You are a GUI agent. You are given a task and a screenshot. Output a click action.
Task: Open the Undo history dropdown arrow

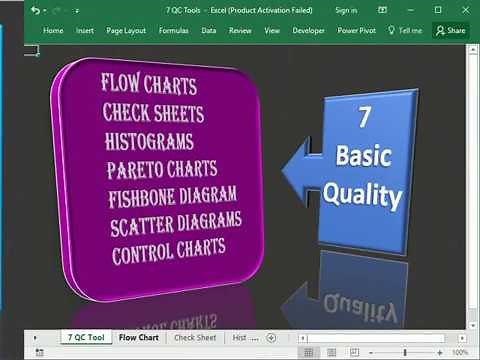click(45, 11)
